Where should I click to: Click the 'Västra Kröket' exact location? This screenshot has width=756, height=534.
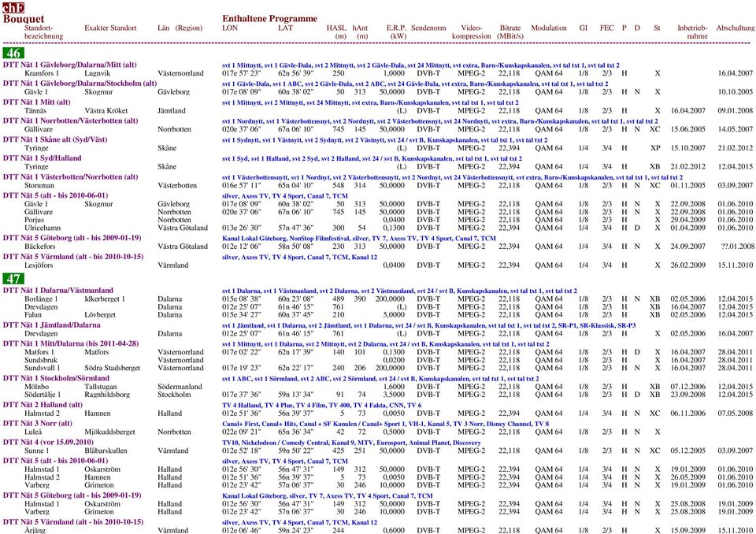pyautogui.click(x=105, y=111)
